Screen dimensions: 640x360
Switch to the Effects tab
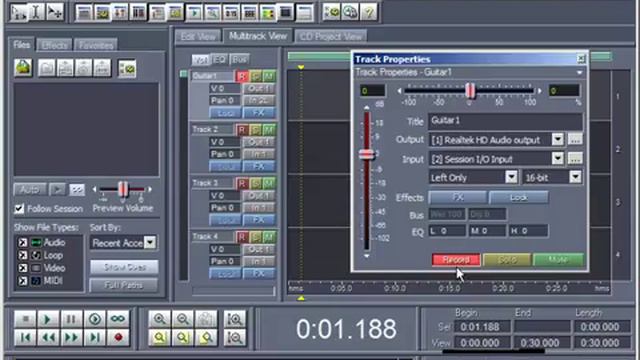pos(54,45)
